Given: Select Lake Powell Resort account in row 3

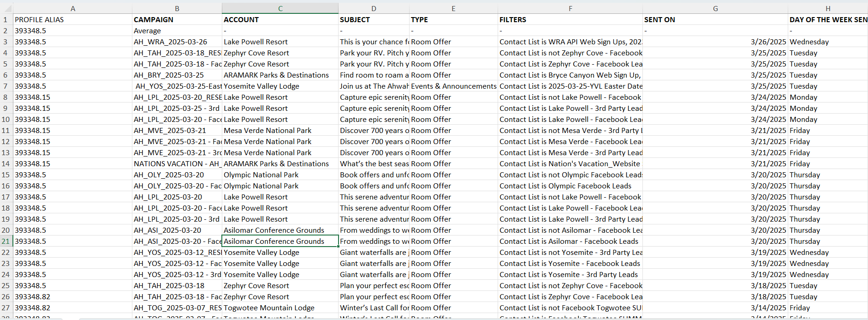Looking at the screenshot, I should (280, 42).
